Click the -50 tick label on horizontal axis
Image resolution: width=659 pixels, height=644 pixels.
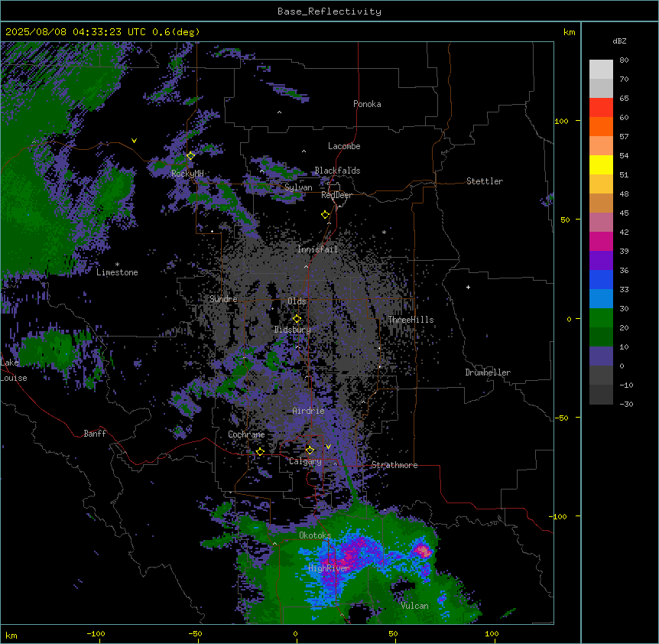[x=195, y=633]
